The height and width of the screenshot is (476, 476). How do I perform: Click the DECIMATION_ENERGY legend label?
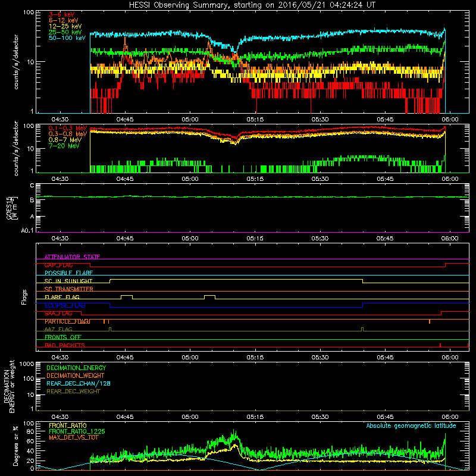pyautogui.click(x=76, y=368)
